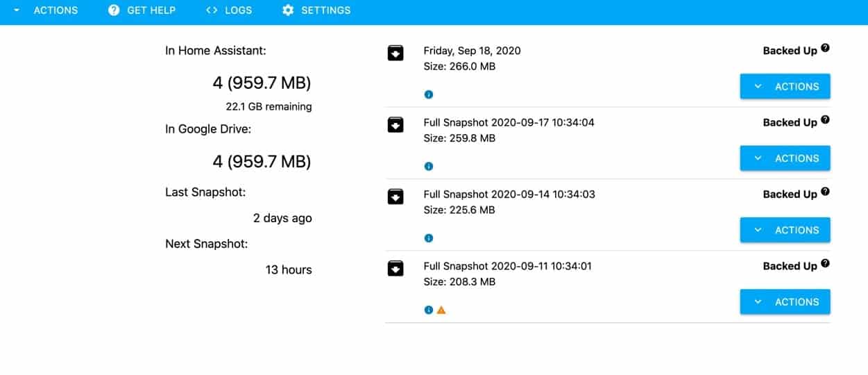The image size is (868, 375).
Task: Click help icon beside 2020-09-11 Backed Up status
Action: pos(825,264)
